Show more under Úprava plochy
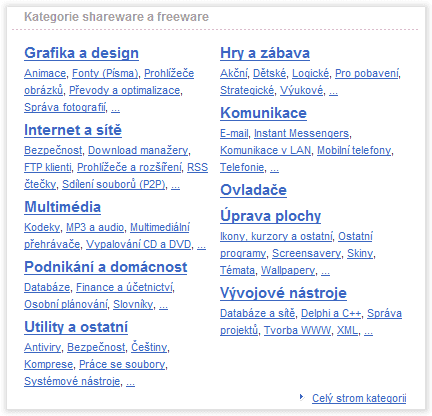The height and width of the screenshot is (416, 432). [x=325, y=272]
